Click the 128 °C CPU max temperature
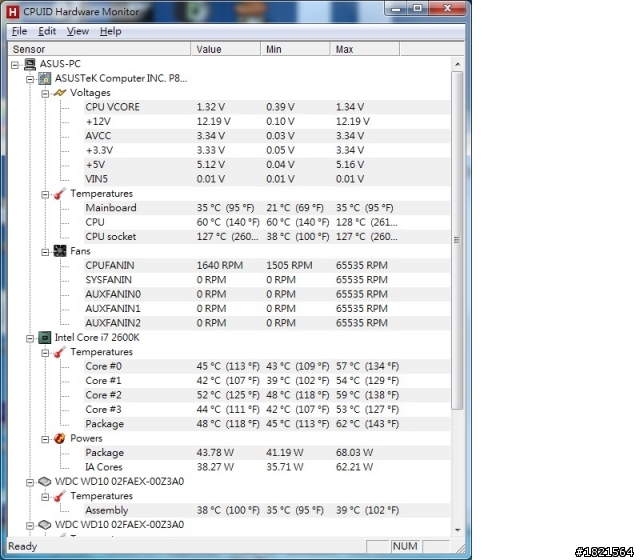The width and height of the screenshot is (640, 560). [x=366, y=222]
